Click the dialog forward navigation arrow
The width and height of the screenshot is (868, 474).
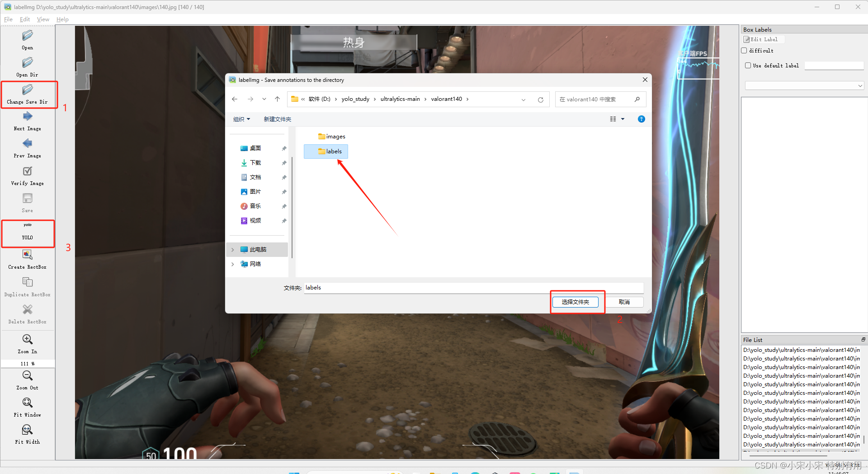250,99
